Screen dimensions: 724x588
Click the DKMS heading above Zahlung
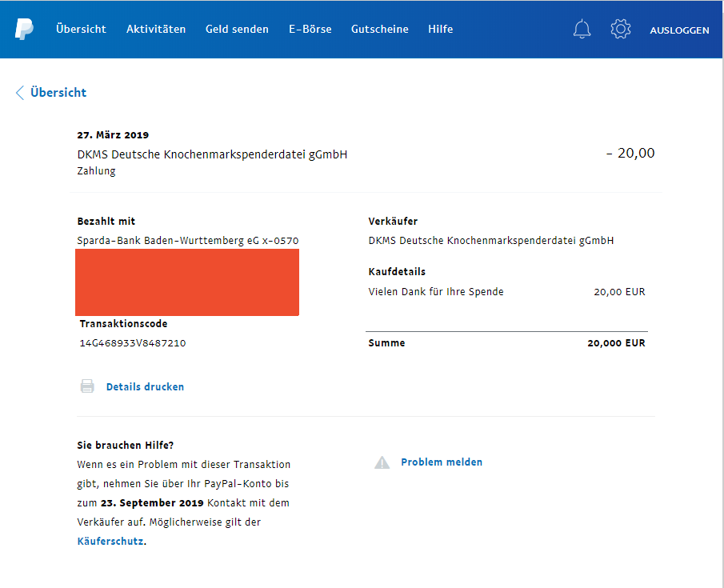tap(212, 154)
